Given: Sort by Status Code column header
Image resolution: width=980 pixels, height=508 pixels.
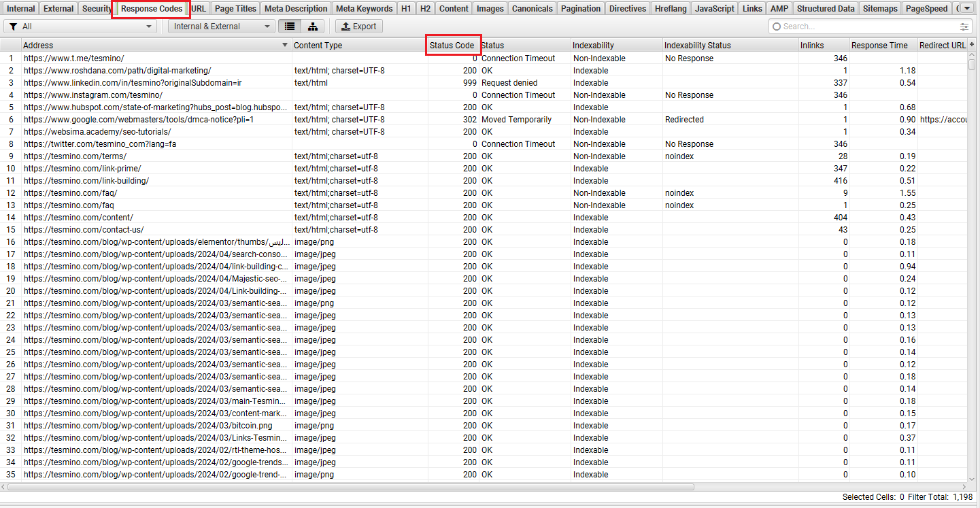Looking at the screenshot, I should 452,45.
